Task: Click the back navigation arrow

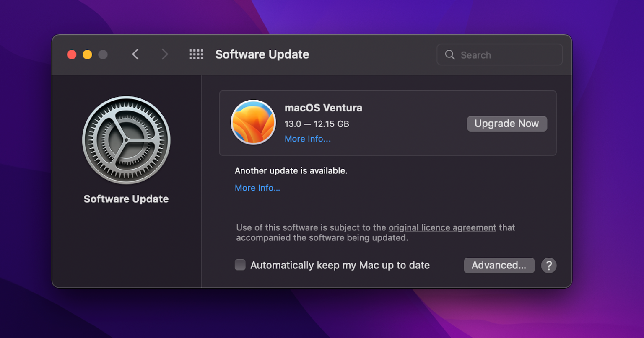Action: (x=135, y=54)
